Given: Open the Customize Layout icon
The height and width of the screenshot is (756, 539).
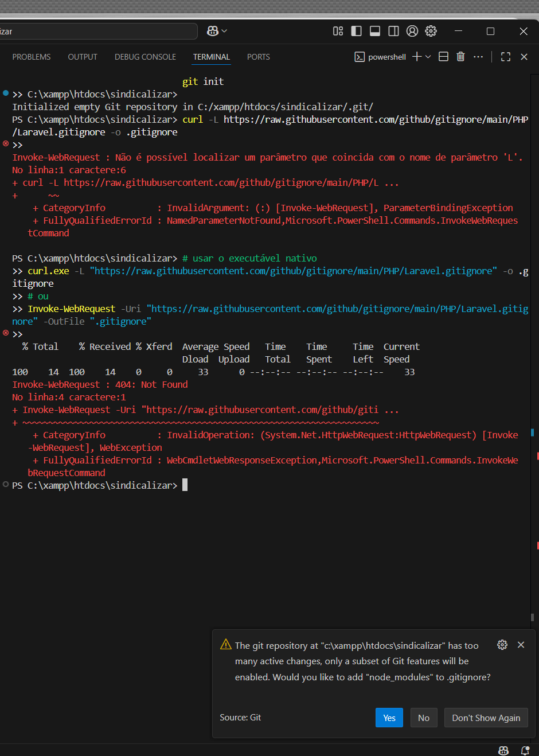Looking at the screenshot, I should (338, 31).
